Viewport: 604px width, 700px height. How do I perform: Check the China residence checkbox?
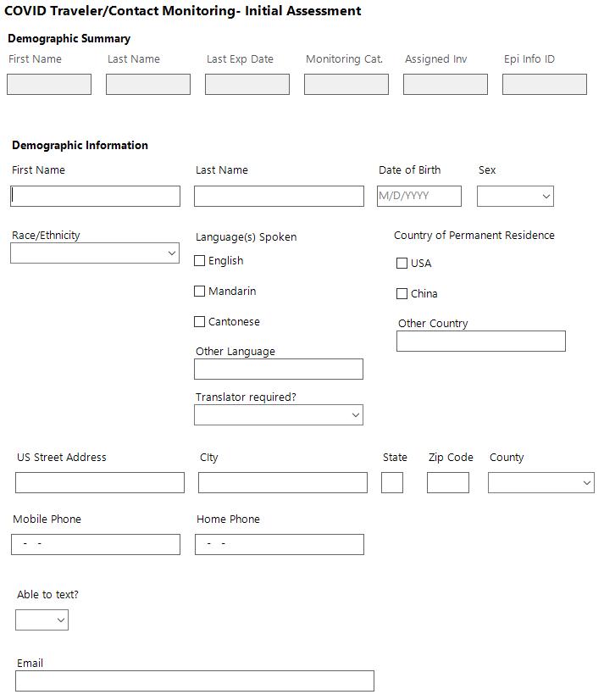pyautogui.click(x=402, y=294)
